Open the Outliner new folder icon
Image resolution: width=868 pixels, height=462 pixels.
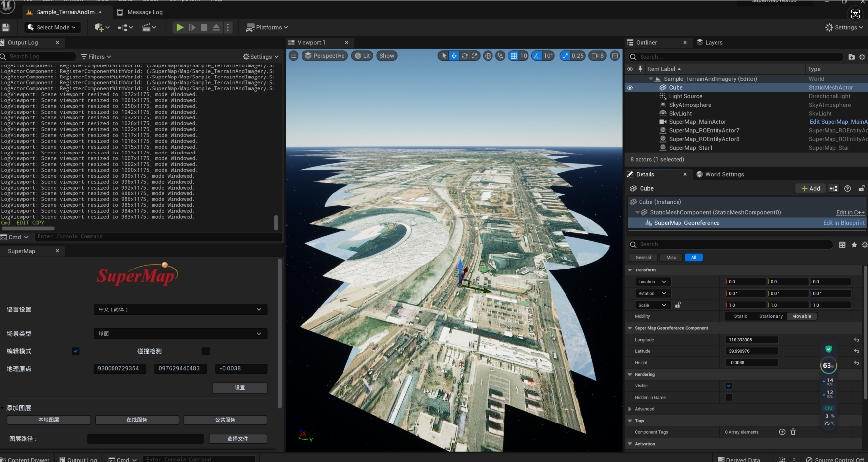tap(851, 57)
